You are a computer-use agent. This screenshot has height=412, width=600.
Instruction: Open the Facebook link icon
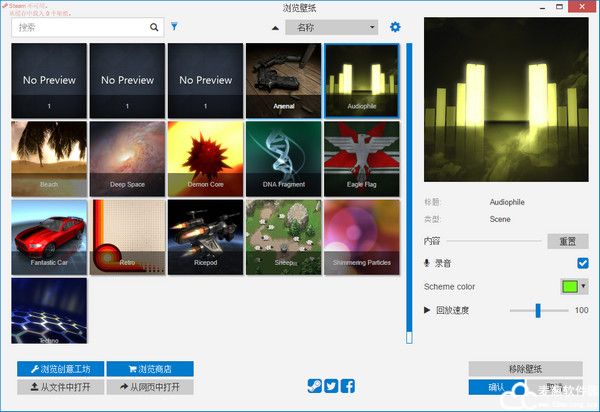[348, 386]
